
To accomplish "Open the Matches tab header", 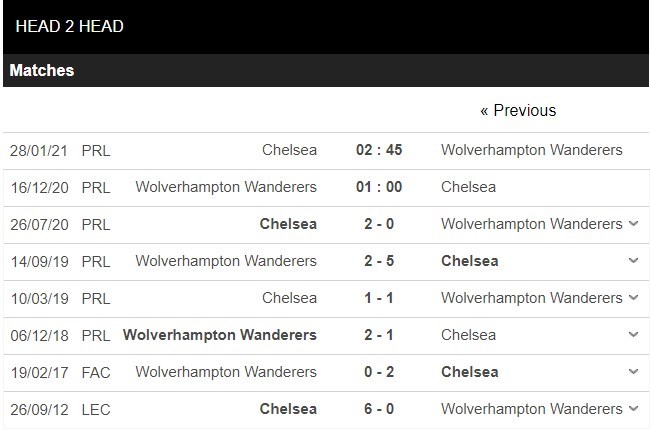I will tap(42, 71).
